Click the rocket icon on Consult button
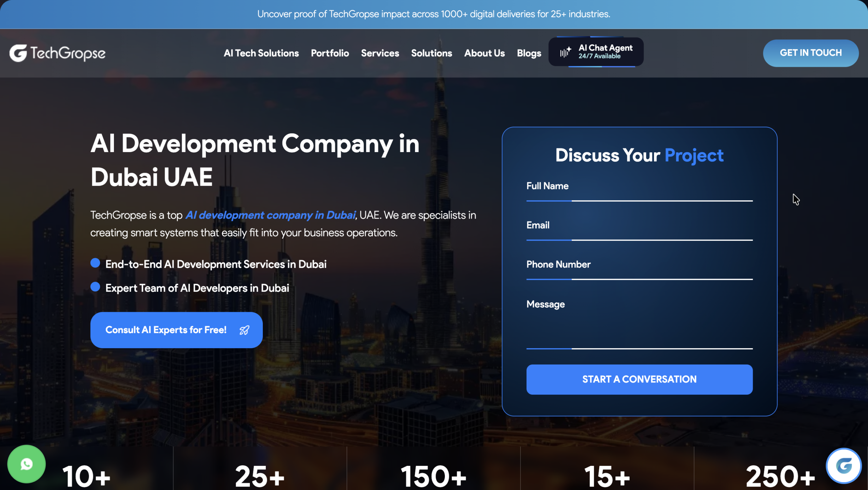The height and width of the screenshot is (490, 868). tap(244, 330)
